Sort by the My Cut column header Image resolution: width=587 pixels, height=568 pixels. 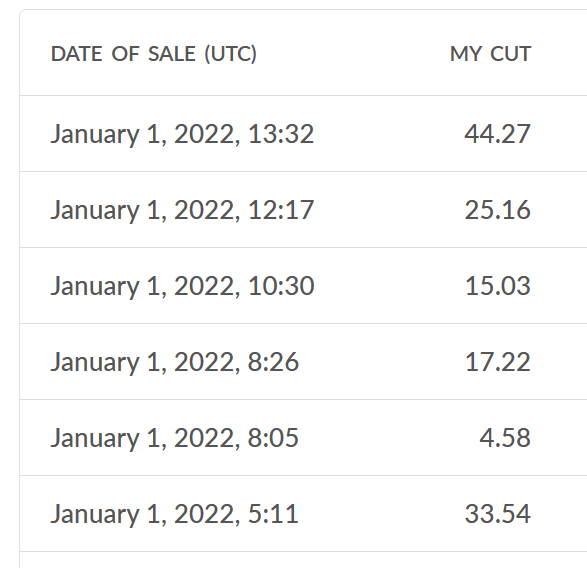click(490, 54)
